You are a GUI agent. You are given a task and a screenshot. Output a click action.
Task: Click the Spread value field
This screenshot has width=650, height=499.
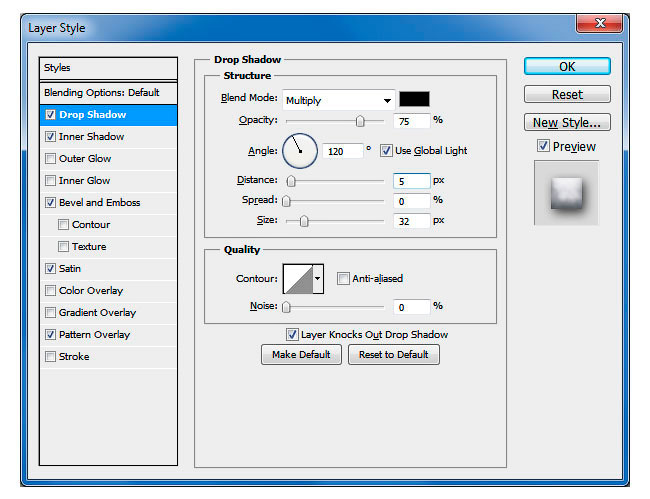coord(411,201)
